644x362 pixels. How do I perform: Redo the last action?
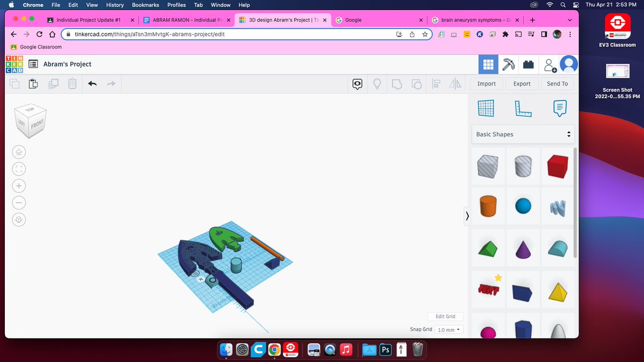click(x=111, y=84)
